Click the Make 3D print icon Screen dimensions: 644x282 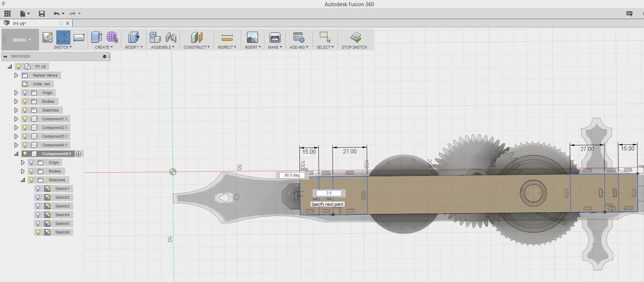[x=275, y=37]
